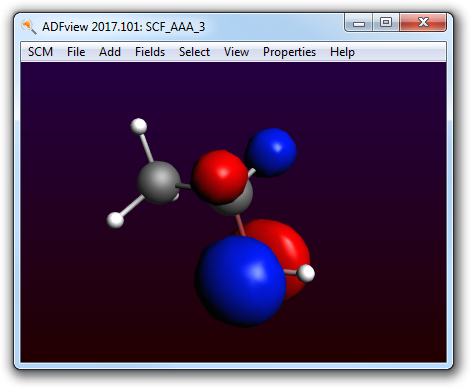Open the Select menu

(x=194, y=52)
